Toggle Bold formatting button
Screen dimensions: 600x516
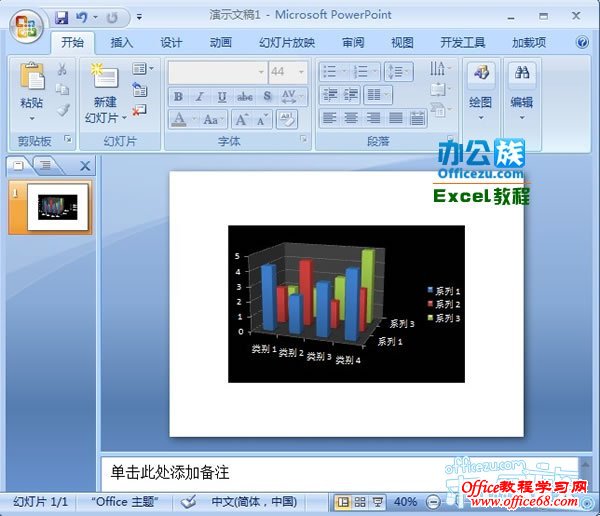click(178, 96)
